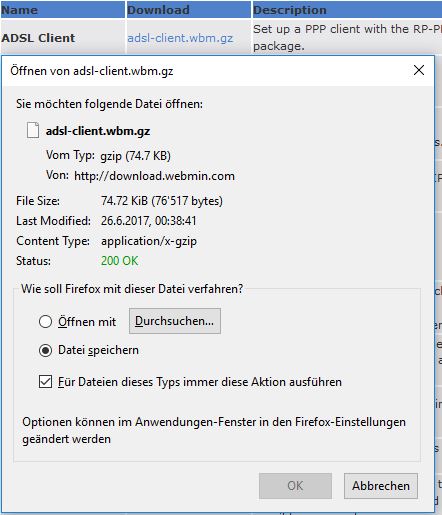The height and width of the screenshot is (515, 442).
Task: Click the ADSL Client table row name
Action: tap(38, 38)
